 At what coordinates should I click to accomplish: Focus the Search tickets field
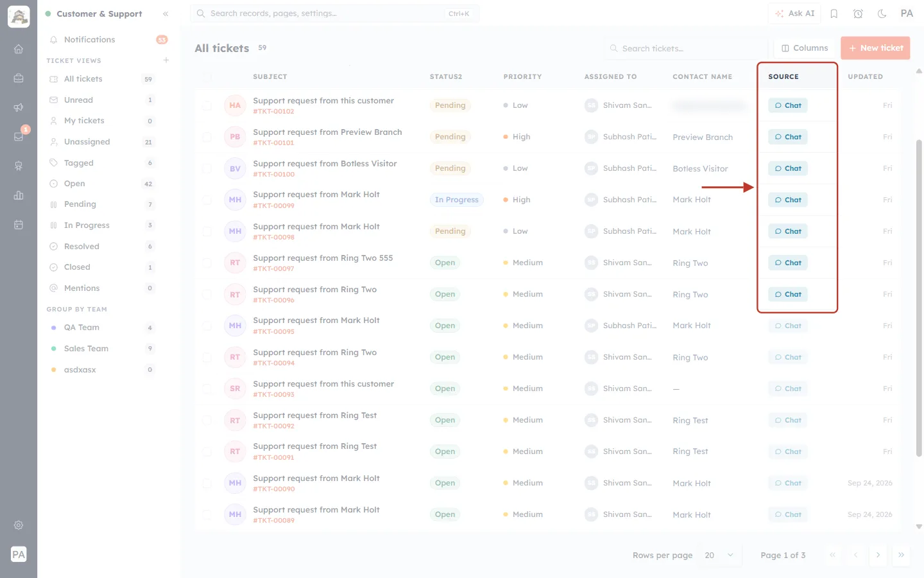click(685, 48)
